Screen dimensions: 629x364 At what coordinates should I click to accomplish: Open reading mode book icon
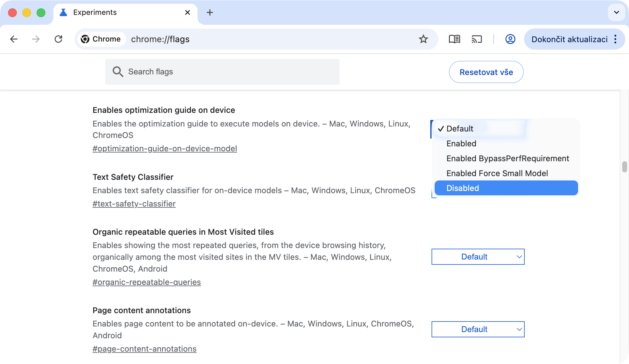[455, 39]
